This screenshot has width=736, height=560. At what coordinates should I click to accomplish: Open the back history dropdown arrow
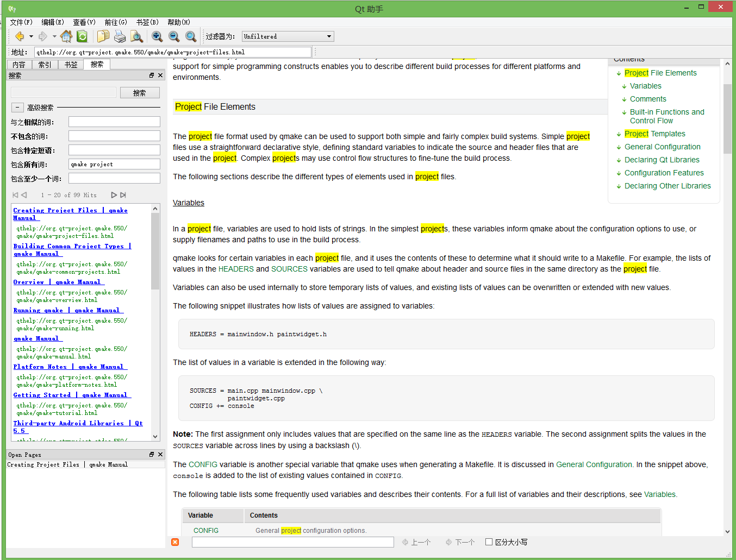31,36
